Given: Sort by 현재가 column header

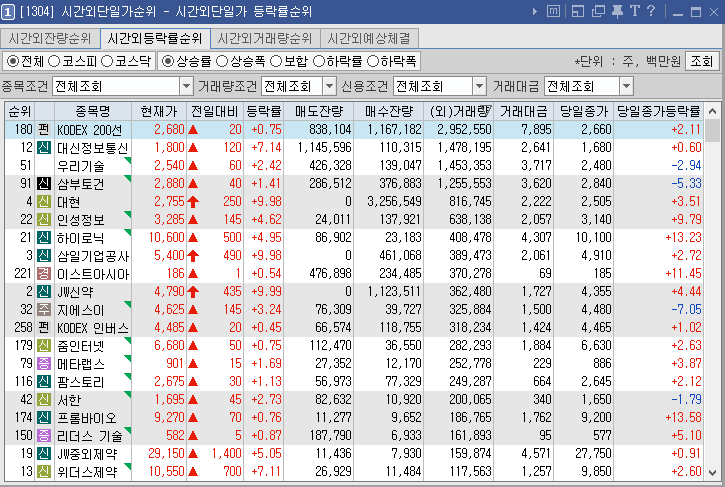Looking at the screenshot, I should 159,111.
